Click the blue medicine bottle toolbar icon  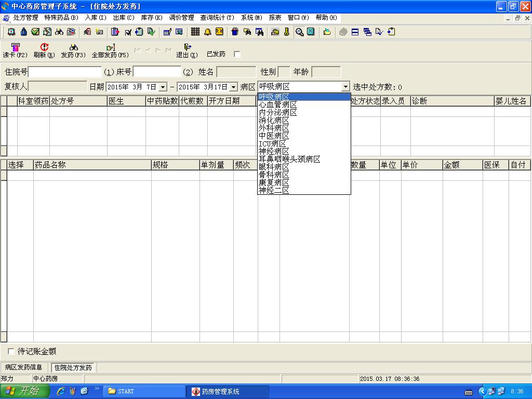pyautogui.click(x=23, y=32)
